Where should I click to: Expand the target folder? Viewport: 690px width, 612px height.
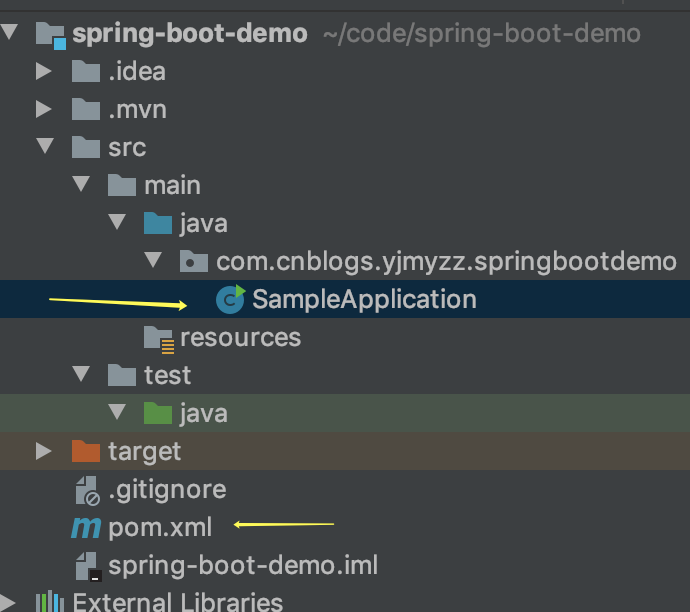[x=44, y=451]
